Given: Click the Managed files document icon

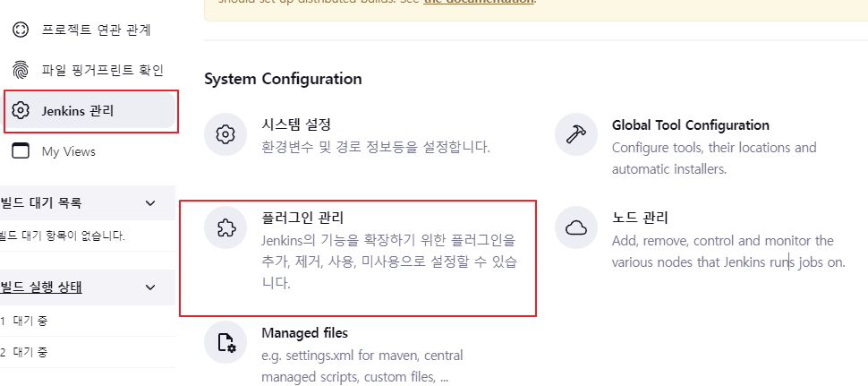Looking at the screenshot, I should (x=226, y=342).
